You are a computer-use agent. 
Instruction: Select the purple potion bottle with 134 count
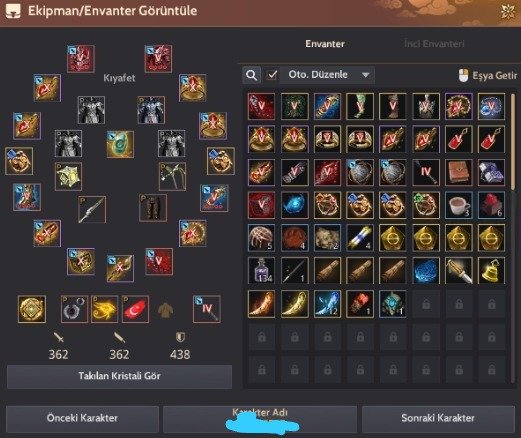pos(262,270)
